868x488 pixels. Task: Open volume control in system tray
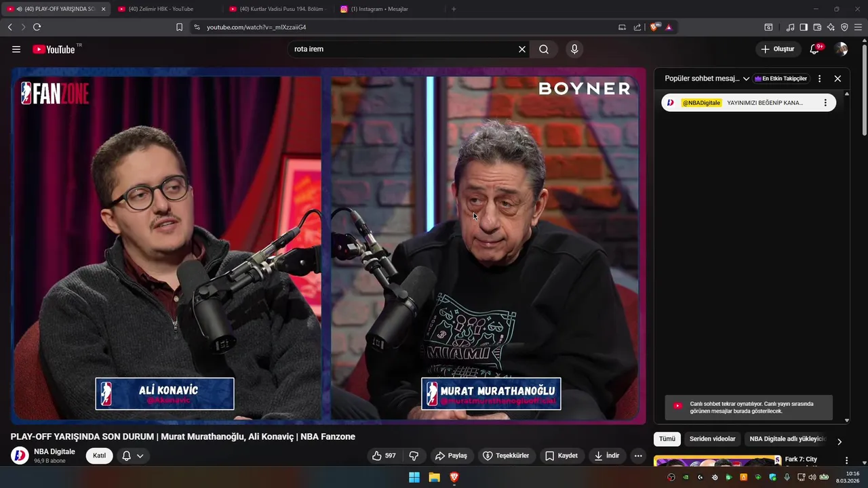tap(812, 477)
